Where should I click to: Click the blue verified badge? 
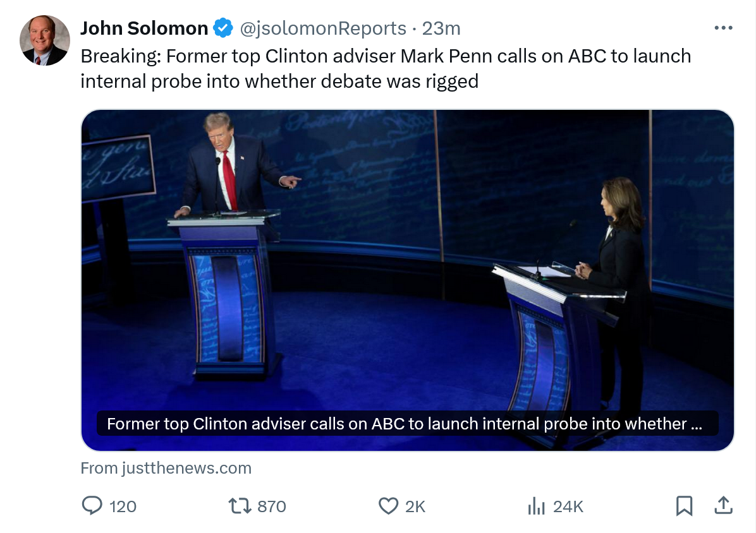[x=222, y=28]
